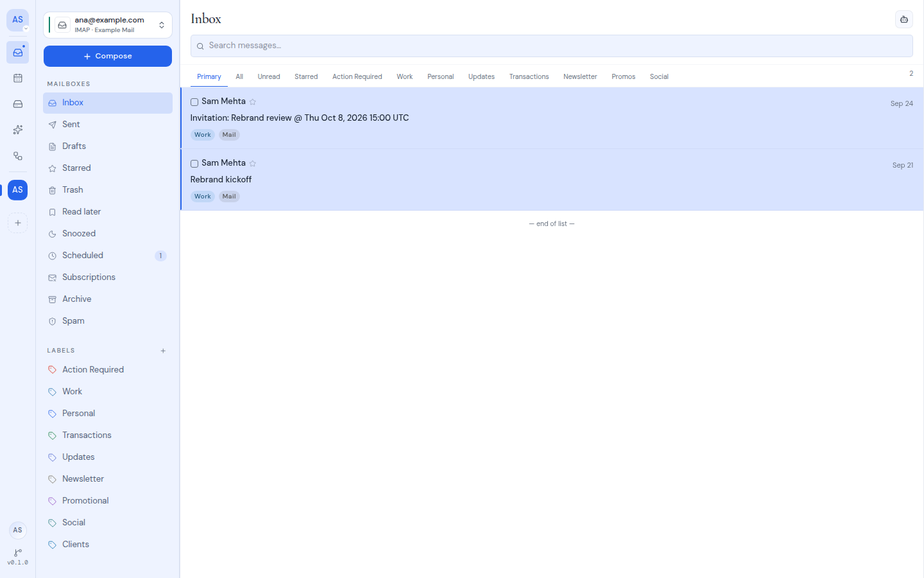This screenshot has height=578, width=924.
Task: Open the Social tab
Action: [659, 76]
